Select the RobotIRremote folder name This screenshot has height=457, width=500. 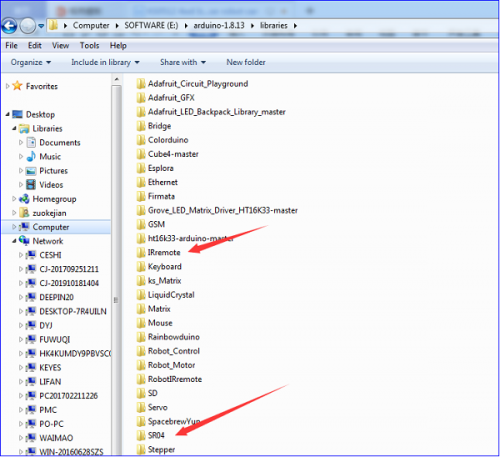coord(175,379)
